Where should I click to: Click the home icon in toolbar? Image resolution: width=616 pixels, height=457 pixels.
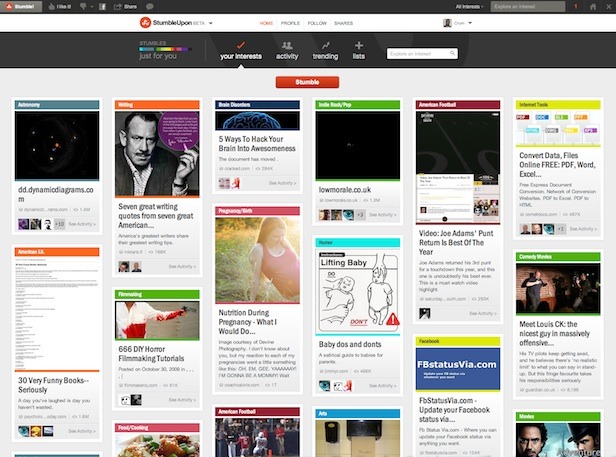593,7
